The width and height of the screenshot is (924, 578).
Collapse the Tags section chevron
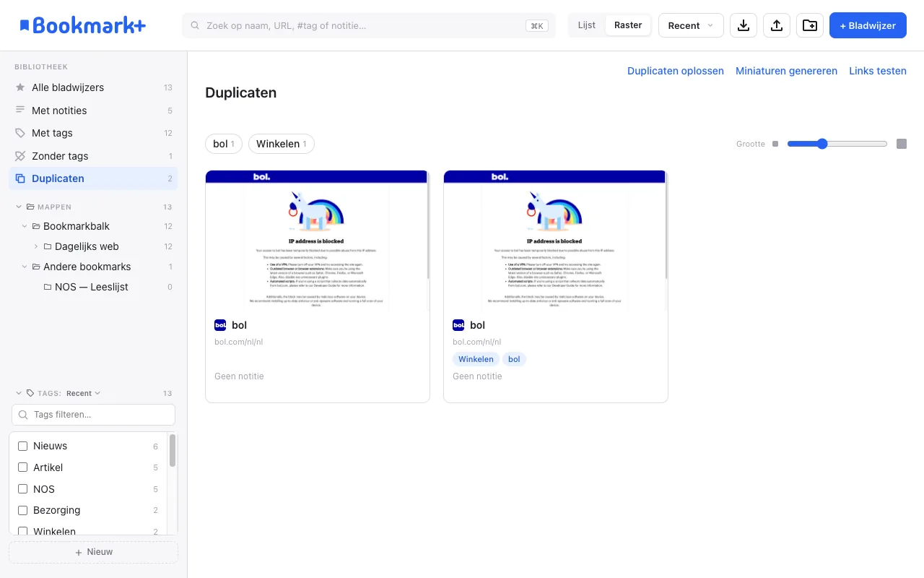click(x=19, y=394)
